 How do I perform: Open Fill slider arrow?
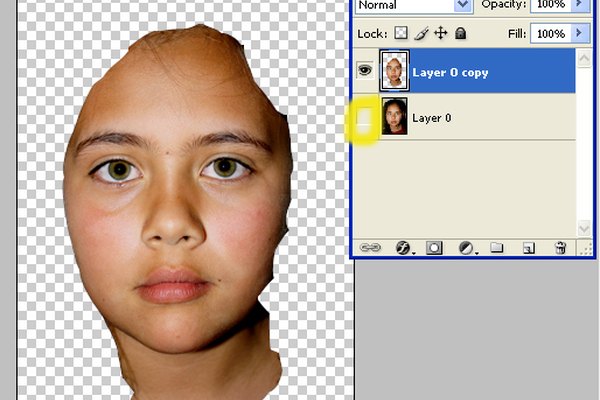pyautogui.click(x=579, y=33)
